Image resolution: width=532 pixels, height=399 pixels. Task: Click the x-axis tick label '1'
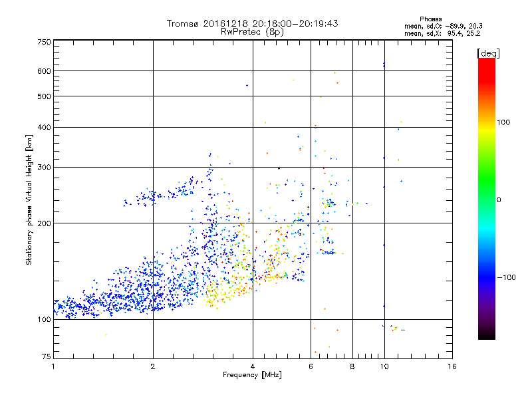click(53, 366)
